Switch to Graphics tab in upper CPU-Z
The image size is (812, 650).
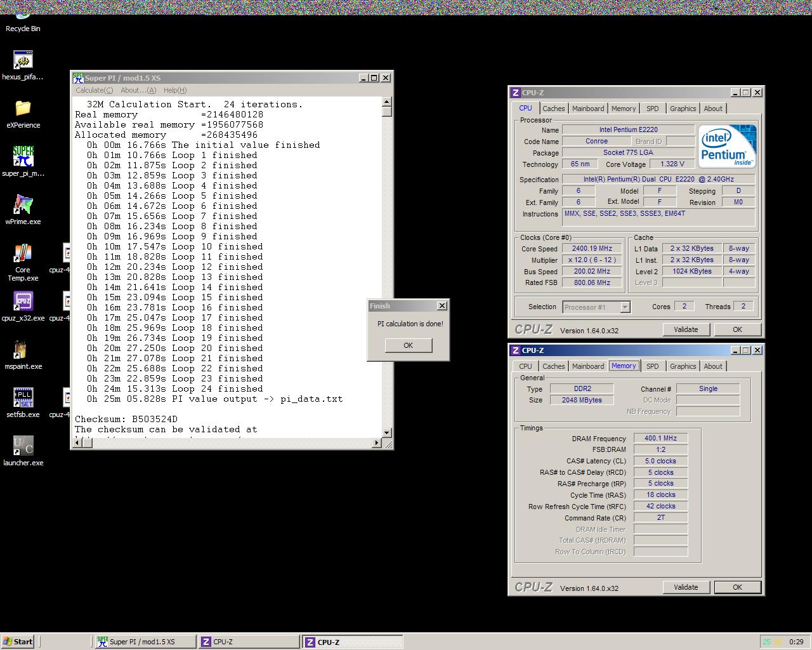coord(683,109)
